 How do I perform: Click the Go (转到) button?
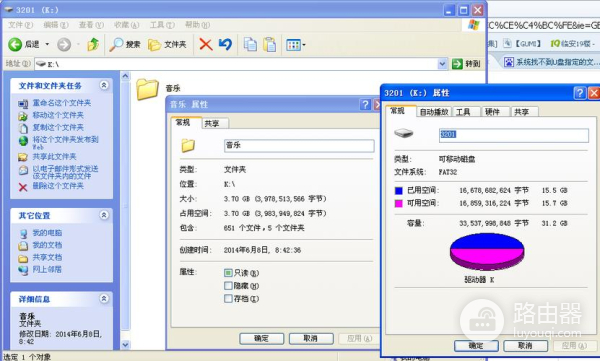(466, 64)
